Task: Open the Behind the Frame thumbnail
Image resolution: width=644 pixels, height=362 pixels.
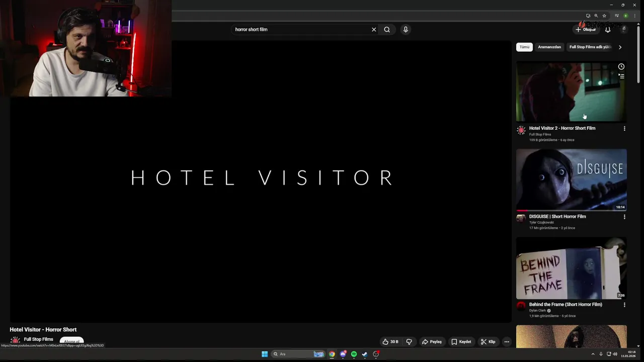Action: point(571,268)
